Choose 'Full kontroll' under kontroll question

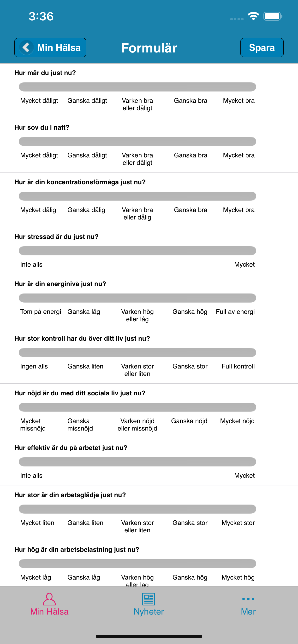(238, 366)
